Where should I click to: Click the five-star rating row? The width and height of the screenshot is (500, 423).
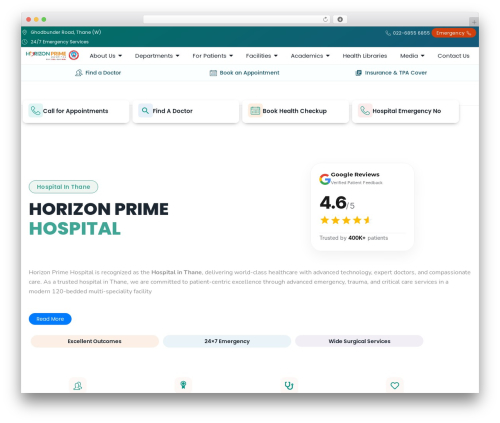click(x=345, y=220)
